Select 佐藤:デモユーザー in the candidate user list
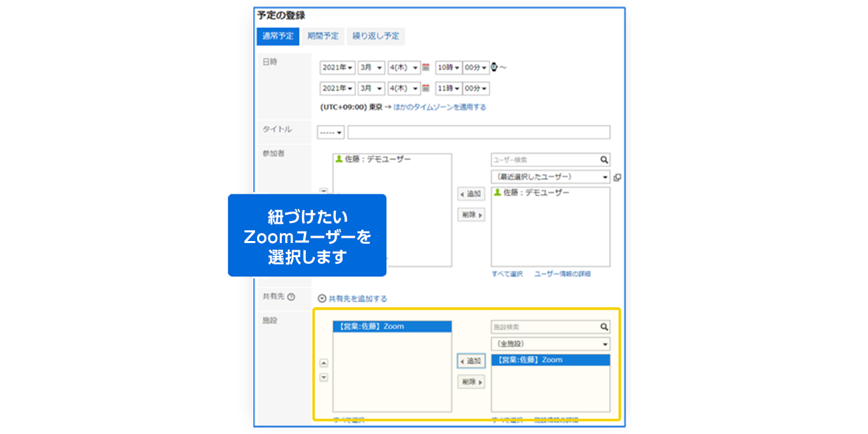Screen dimensions: 868x434 pos(550,192)
